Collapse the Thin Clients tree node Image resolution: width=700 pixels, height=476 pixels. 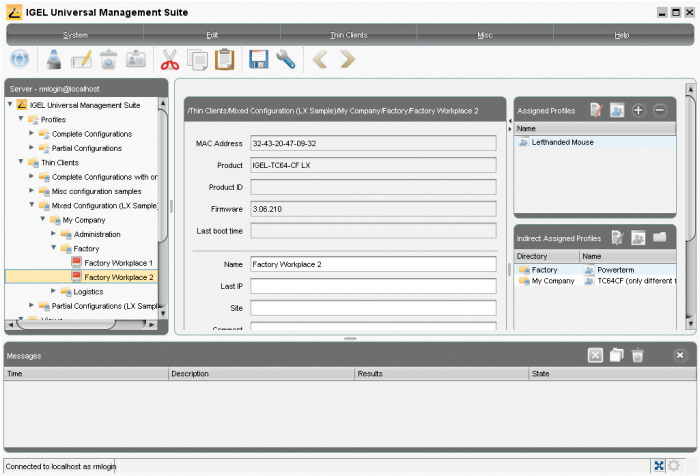(21, 162)
